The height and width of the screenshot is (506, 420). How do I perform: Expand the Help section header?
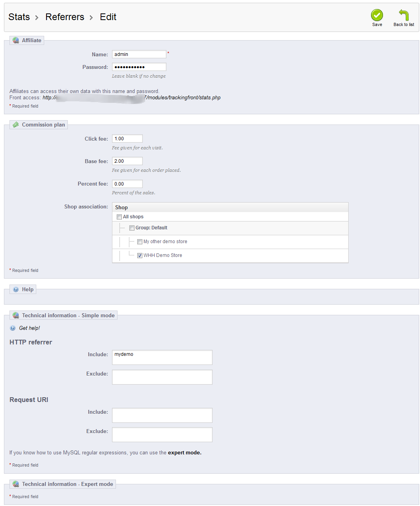(x=28, y=289)
